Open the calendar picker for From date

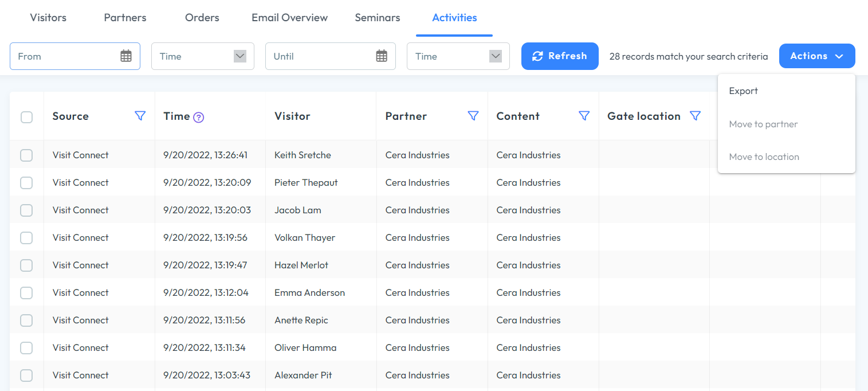[x=125, y=56]
